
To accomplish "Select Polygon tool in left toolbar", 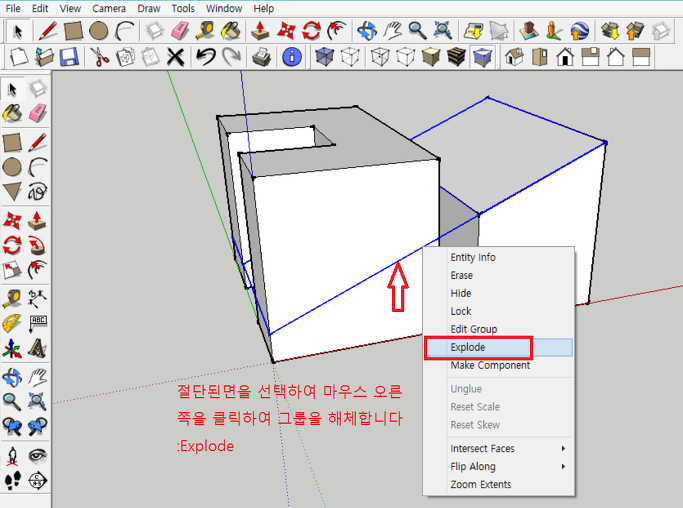I will (12, 191).
